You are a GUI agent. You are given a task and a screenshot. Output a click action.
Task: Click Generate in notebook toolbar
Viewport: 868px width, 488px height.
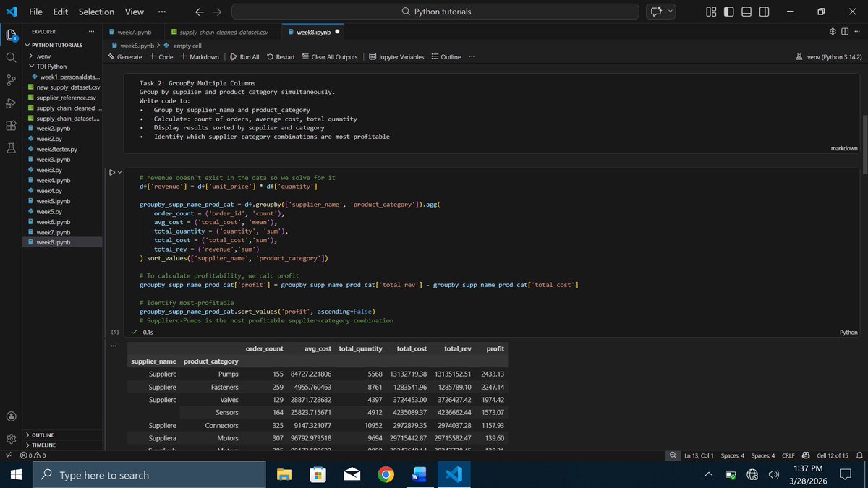click(x=125, y=56)
